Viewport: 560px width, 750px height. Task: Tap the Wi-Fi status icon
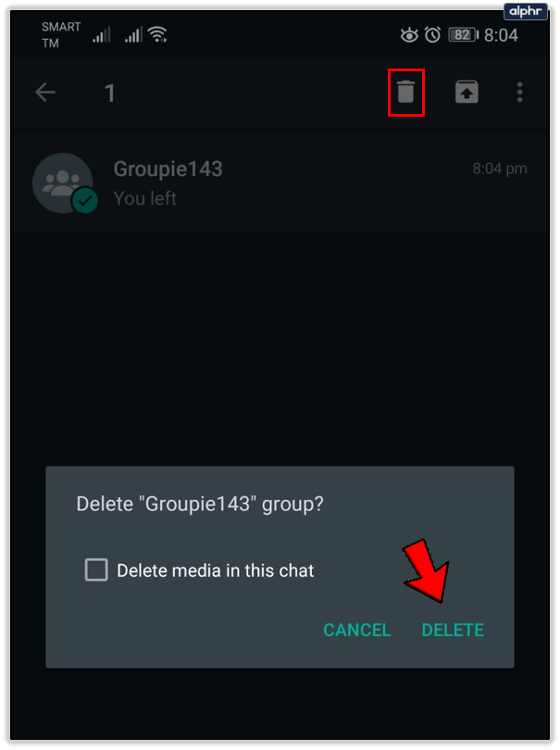click(x=157, y=34)
